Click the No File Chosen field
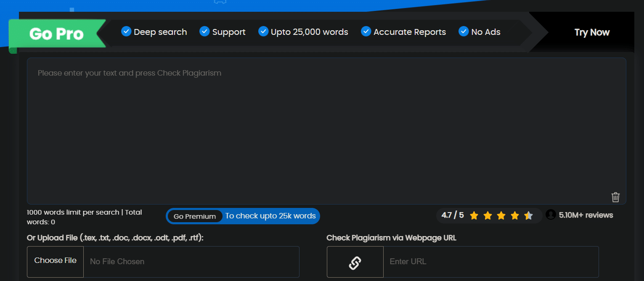644x281 pixels. [x=191, y=262]
